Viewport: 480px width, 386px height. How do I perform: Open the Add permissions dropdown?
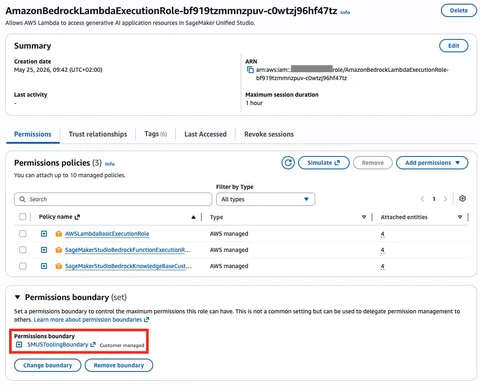(x=432, y=163)
